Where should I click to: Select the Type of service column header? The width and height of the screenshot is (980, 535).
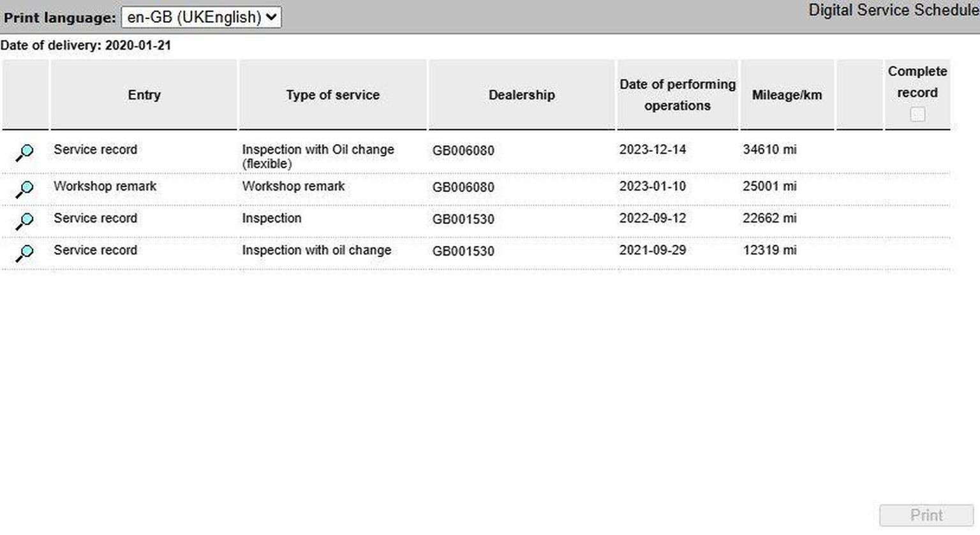coord(332,95)
